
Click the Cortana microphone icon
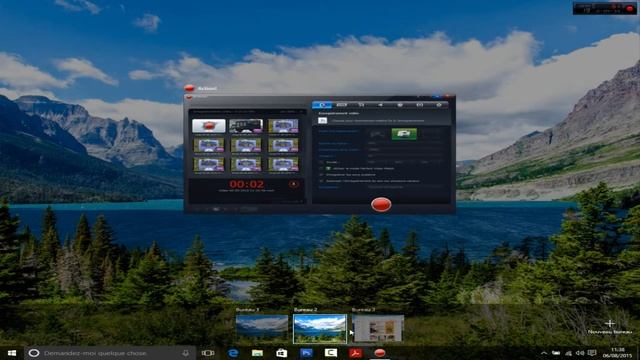186,353
